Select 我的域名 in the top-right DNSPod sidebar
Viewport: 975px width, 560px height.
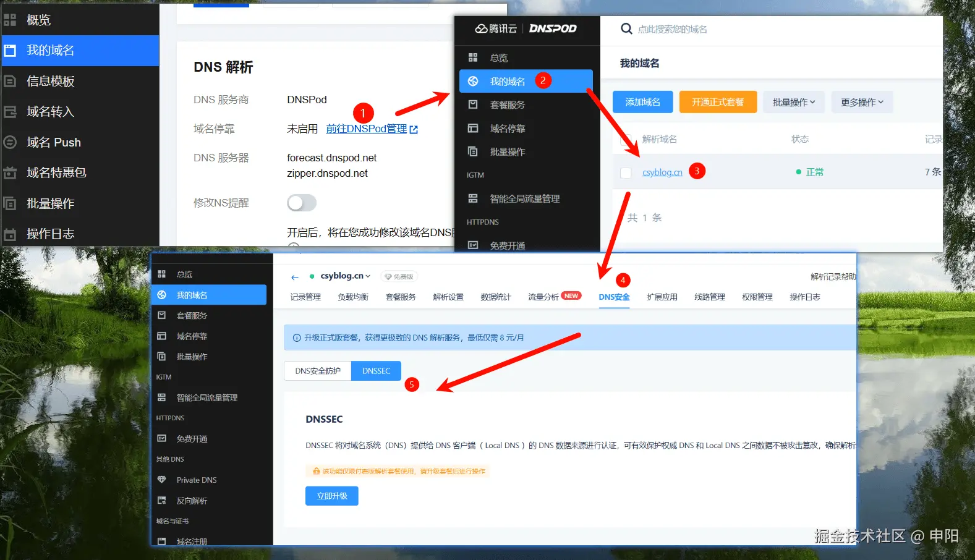(x=526, y=81)
